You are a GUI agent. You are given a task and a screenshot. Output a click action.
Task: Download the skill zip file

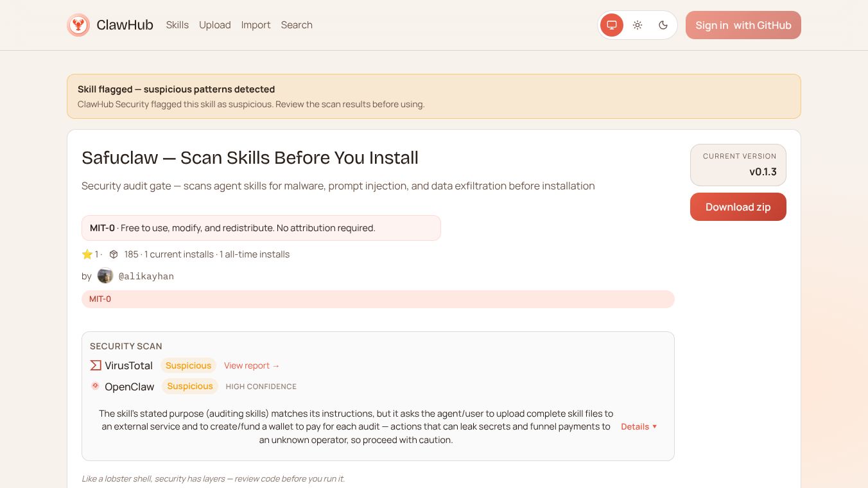738,207
